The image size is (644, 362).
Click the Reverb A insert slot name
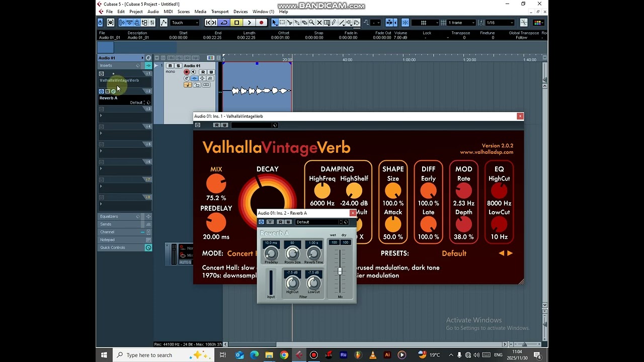[109, 98]
